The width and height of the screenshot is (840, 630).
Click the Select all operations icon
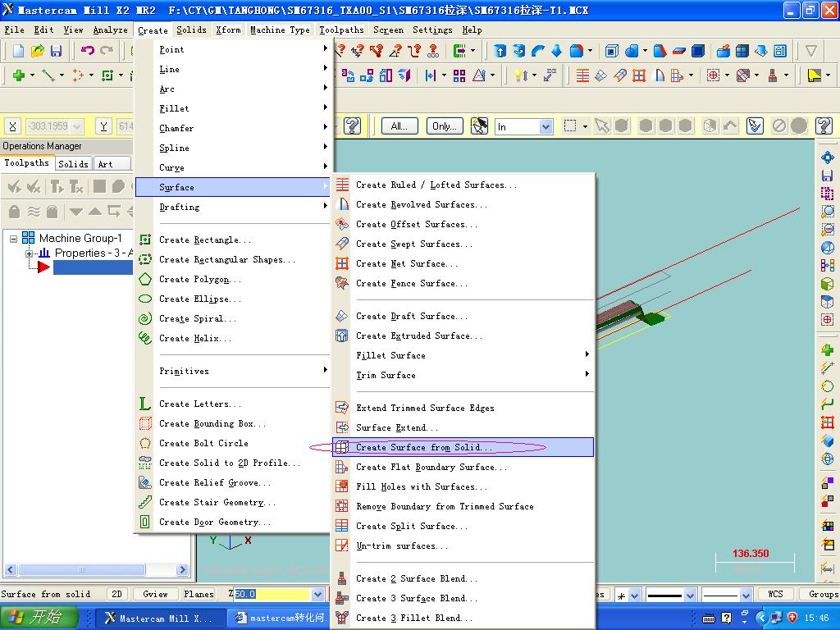point(15,186)
